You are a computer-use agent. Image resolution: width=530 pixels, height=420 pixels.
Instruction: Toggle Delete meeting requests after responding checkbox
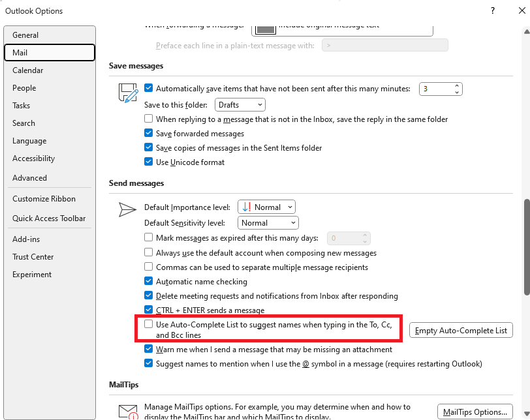[x=148, y=295]
